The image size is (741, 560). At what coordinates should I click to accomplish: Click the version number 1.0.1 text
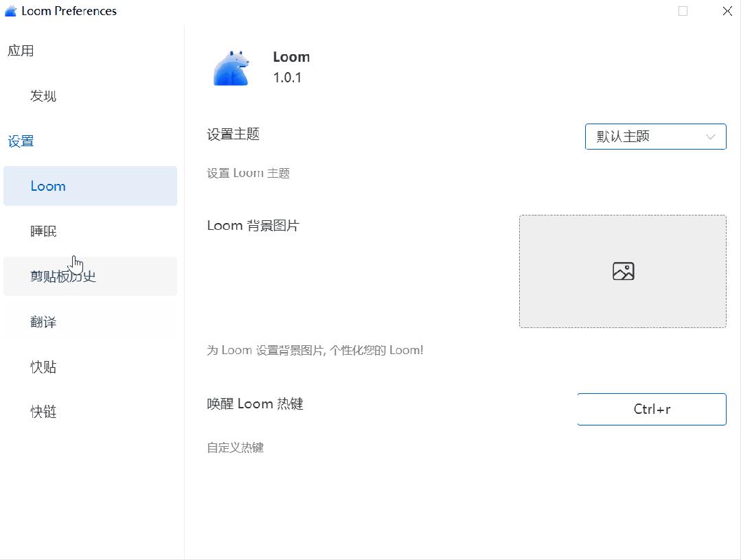coord(289,78)
